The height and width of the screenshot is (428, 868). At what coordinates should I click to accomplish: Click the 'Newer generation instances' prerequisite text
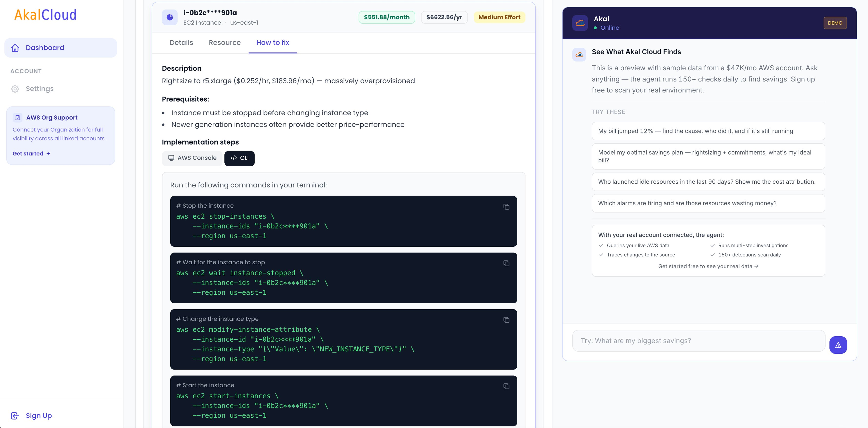click(288, 125)
